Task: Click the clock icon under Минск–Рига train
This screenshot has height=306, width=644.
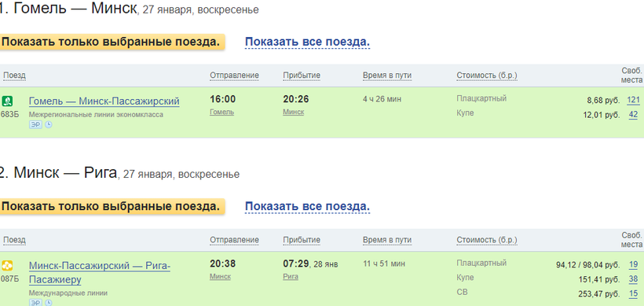Action: click(x=49, y=303)
